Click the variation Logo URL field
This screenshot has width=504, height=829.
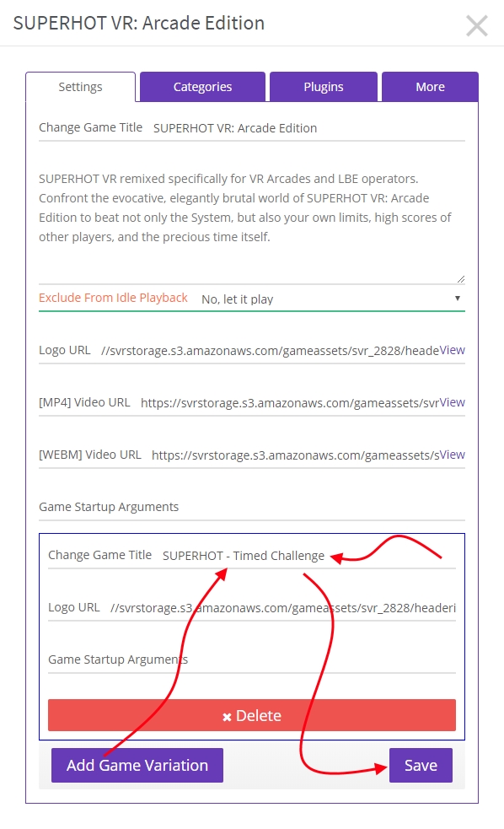(x=282, y=608)
